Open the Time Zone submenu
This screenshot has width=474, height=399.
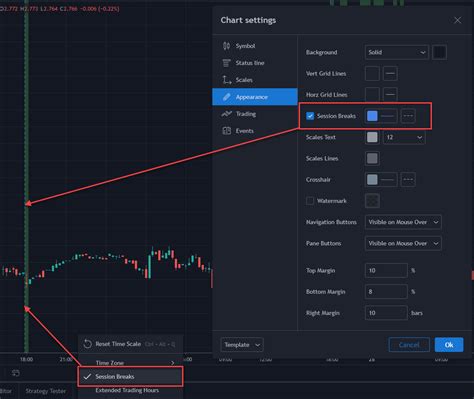(x=130, y=362)
